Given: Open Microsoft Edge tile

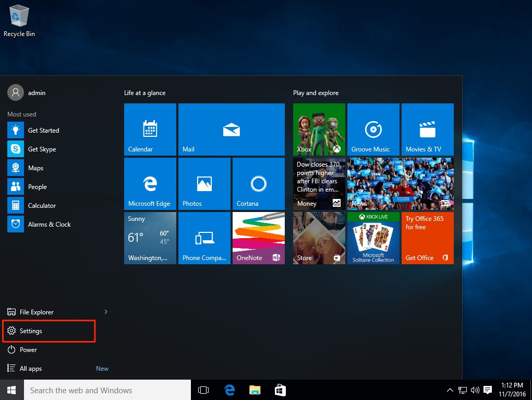Looking at the screenshot, I should coord(150,183).
